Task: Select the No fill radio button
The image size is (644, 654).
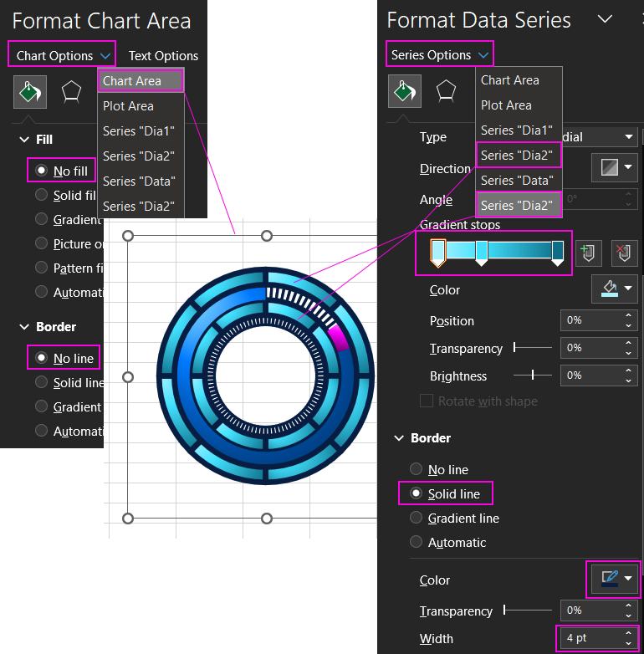Action: 42,171
